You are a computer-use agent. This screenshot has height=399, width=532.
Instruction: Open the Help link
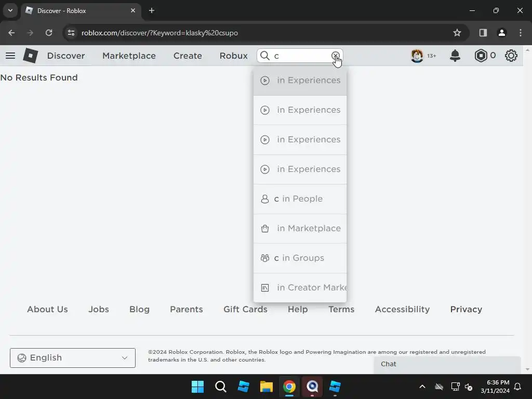tap(298, 310)
